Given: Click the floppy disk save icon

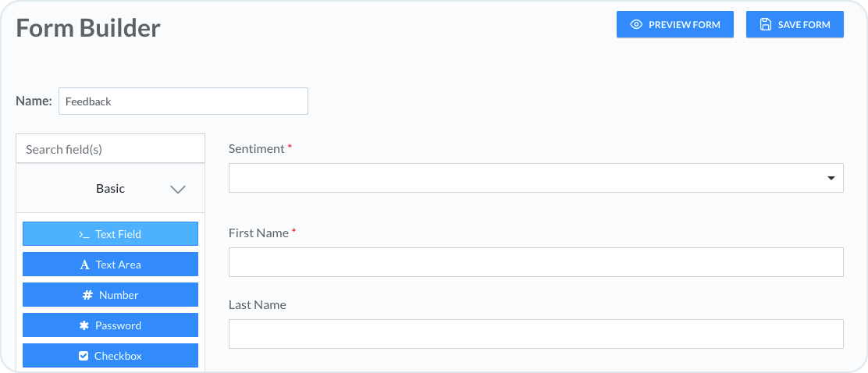Looking at the screenshot, I should 766,24.
